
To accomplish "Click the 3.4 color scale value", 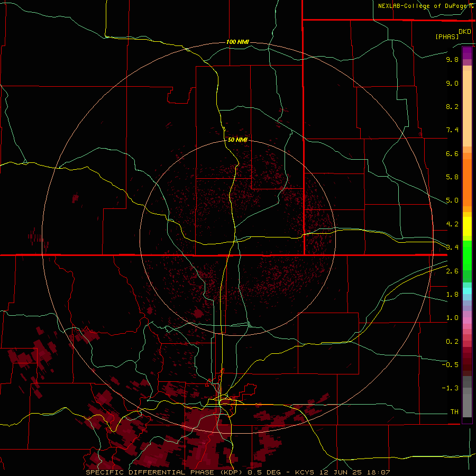I will click(452, 248).
